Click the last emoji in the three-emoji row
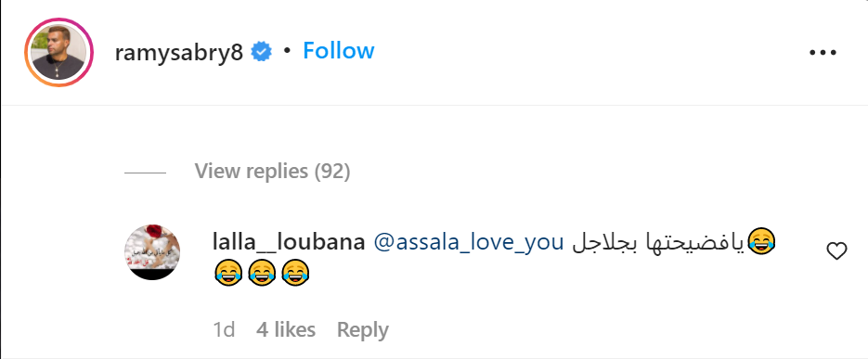Image resolution: width=868 pixels, height=359 pixels. (295, 274)
